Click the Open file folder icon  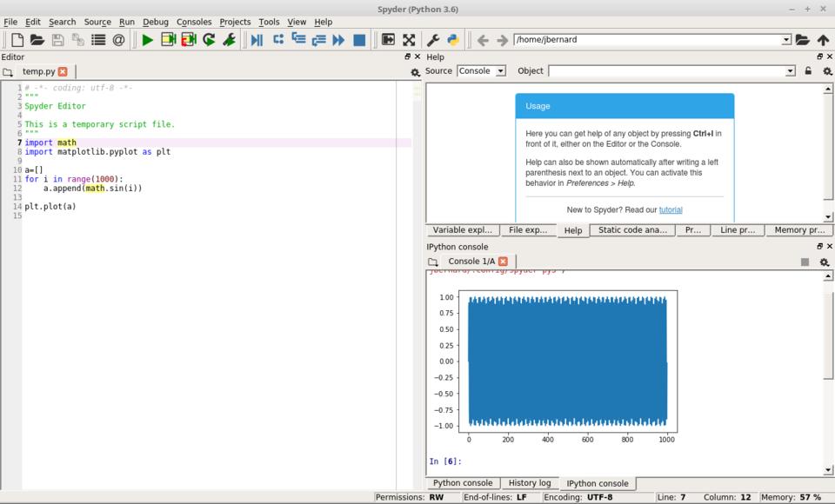pos(37,40)
